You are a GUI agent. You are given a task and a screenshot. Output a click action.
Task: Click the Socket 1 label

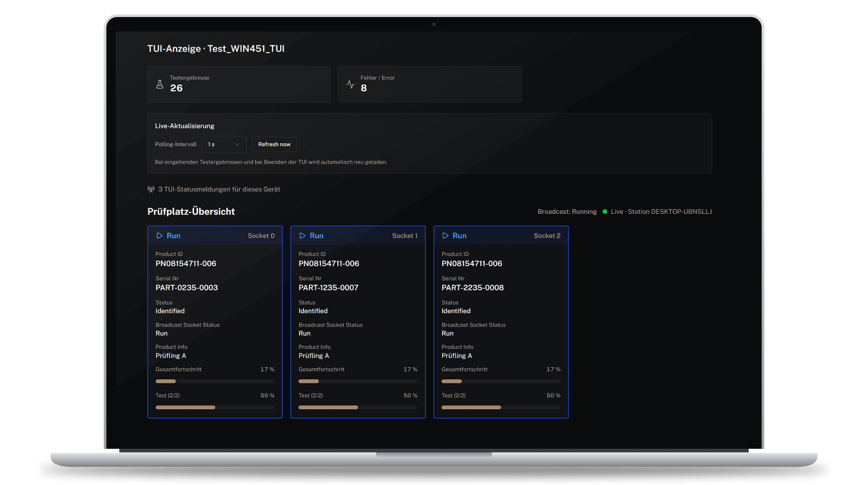(x=405, y=236)
